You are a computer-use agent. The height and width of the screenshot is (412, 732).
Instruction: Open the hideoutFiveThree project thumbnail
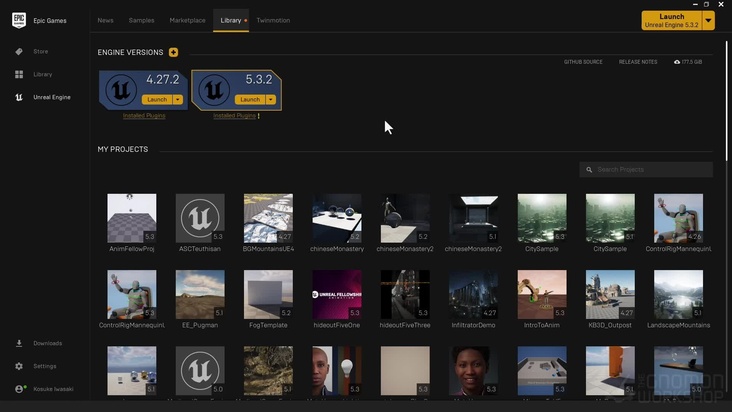405,294
